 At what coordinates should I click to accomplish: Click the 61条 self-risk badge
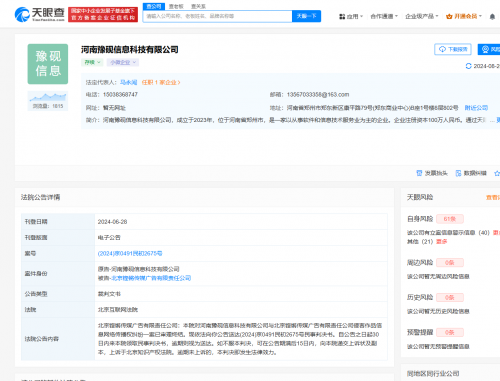pyautogui.click(x=450, y=219)
